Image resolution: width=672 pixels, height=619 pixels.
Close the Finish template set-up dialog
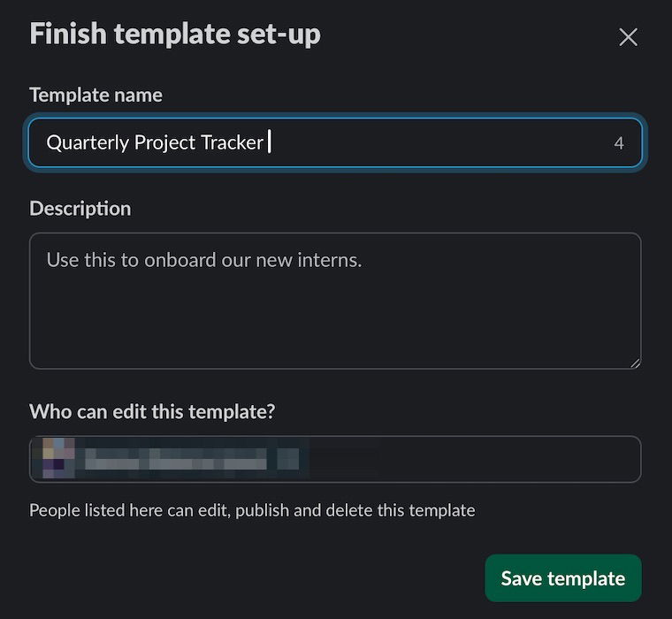[x=628, y=37]
